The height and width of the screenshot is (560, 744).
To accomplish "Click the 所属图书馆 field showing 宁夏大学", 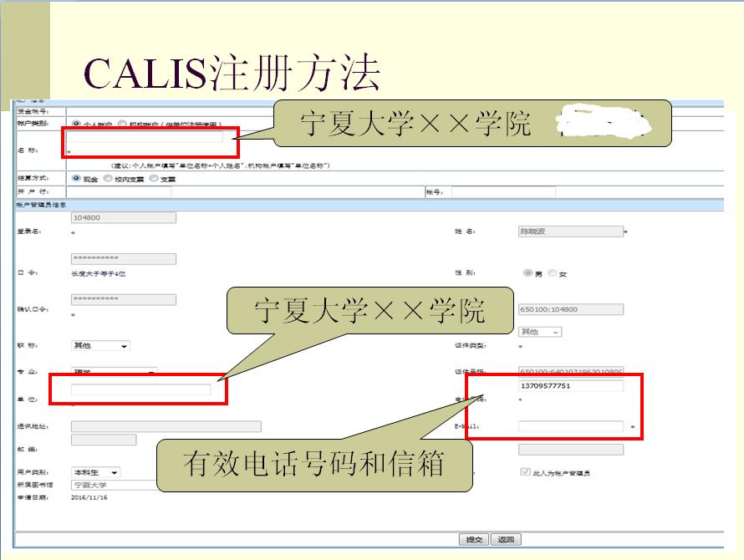I will click(x=114, y=485).
